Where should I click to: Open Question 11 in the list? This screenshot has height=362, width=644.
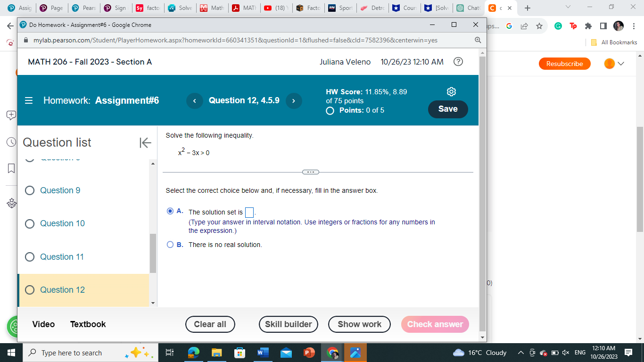click(62, 257)
